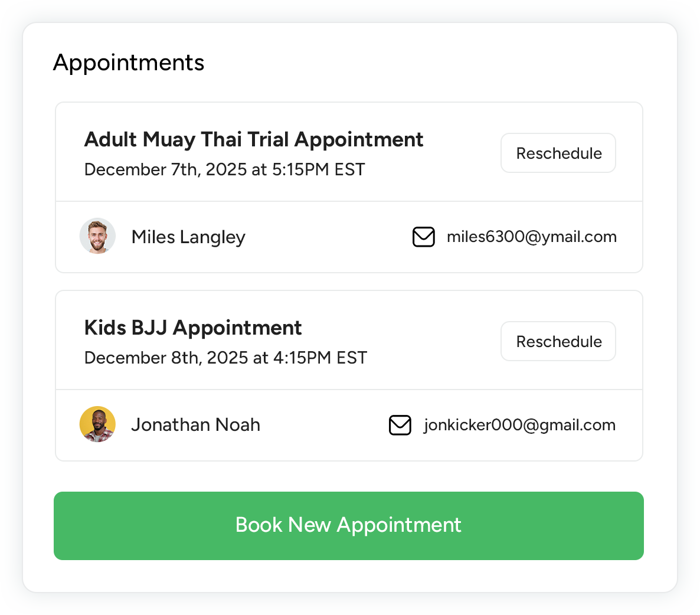Image resolution: width=700 pixels, height=615 pixels.
Task: Select the Miles Langley name text
Action: (x=188, y=237)
